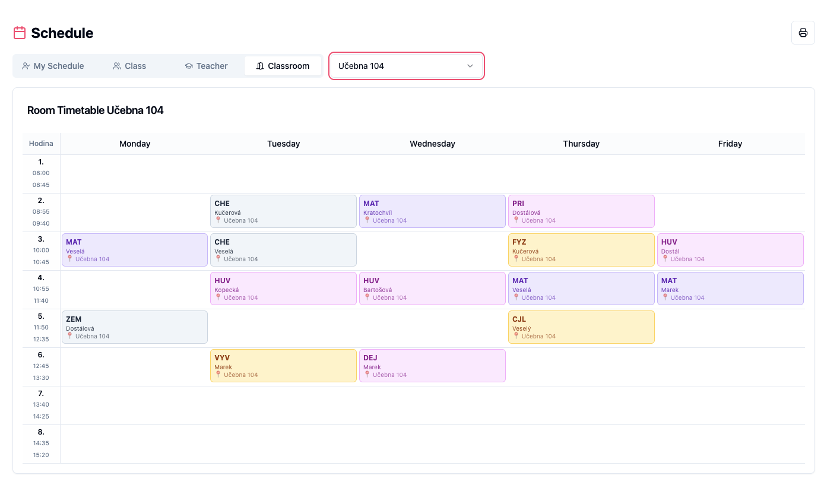Click period 5 time label 11:50

[41, 328]
